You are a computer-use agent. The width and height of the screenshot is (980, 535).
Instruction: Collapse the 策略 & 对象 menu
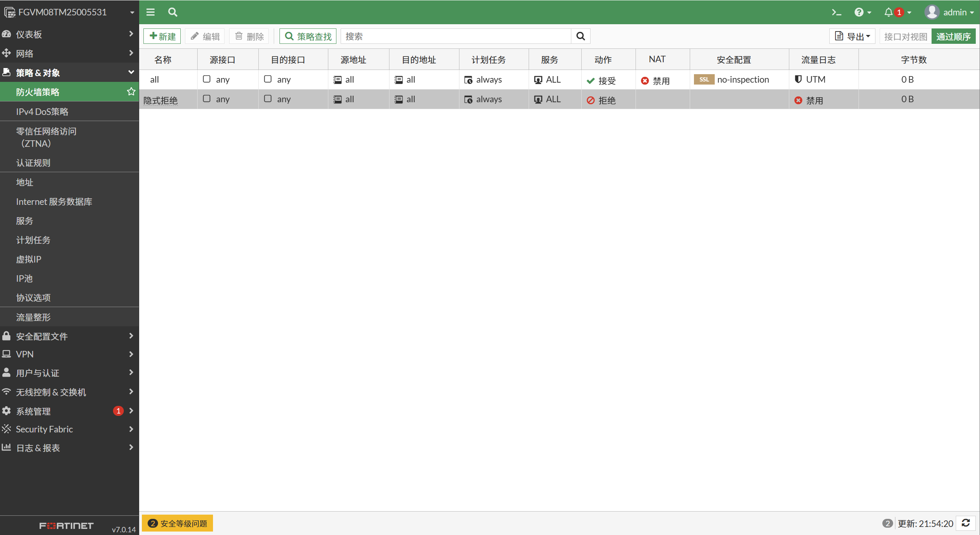point(69,72)
